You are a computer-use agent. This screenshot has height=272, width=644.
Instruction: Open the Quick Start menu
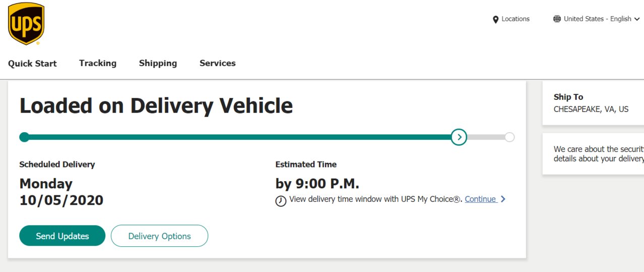(32, 64)
